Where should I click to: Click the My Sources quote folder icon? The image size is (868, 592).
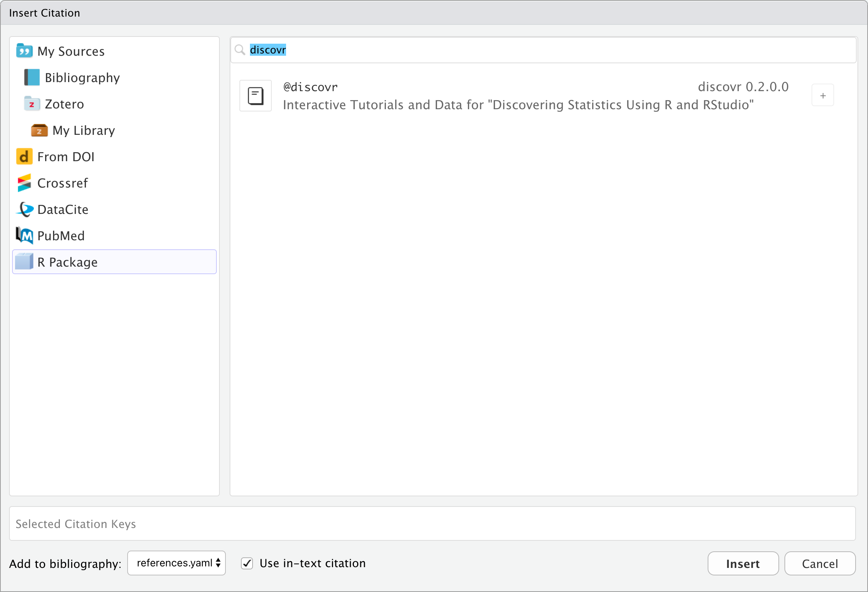click(x=24, y=51)
